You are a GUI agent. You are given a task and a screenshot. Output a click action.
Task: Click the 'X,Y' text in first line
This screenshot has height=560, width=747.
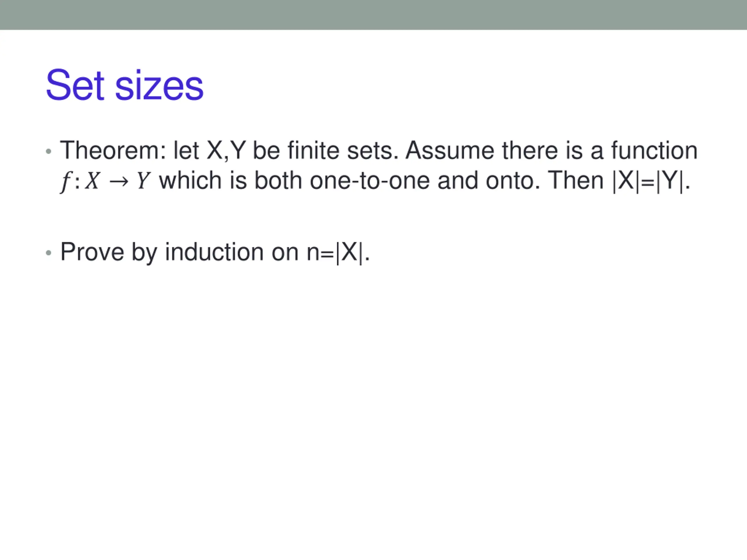pyautogui.click(x=226, y=151)
